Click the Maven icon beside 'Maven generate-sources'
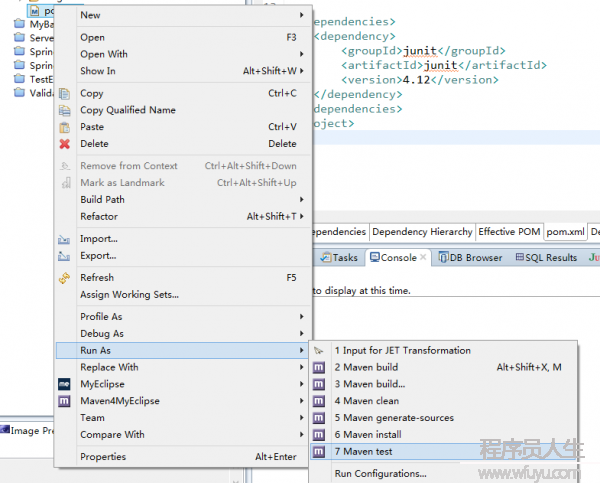The image size is (600, 483). (x=318, y=418)
